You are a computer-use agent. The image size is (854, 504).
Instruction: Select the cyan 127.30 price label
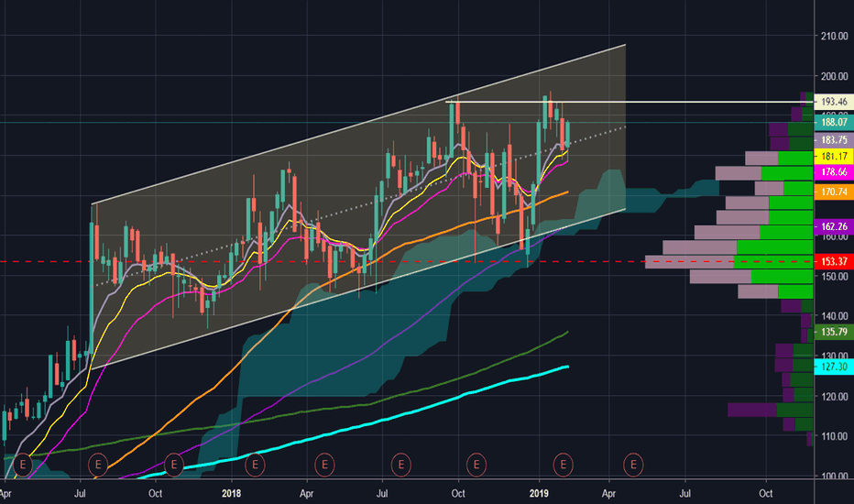pos(834,367)
